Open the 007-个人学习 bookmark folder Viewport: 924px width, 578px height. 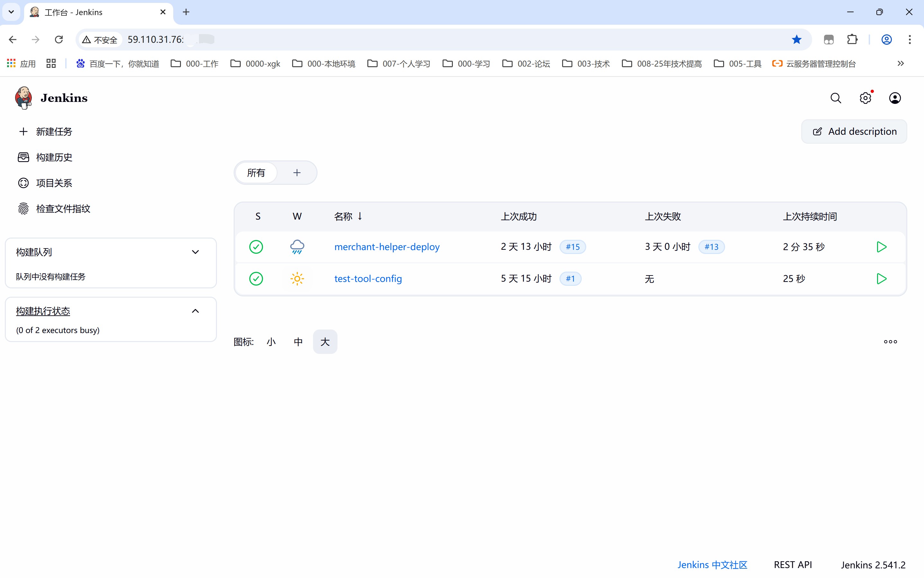pyautogui.click(x=399, y=63)
